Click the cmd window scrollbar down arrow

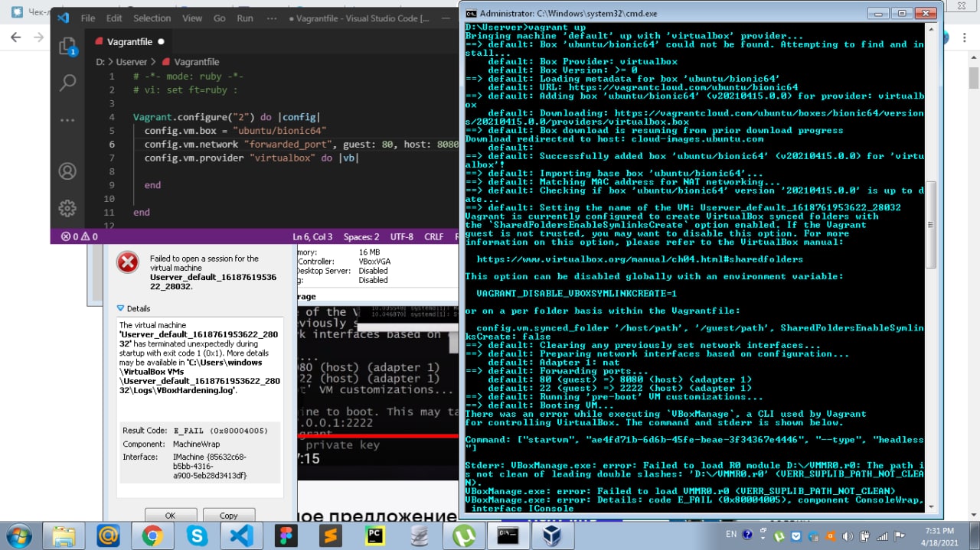(931, 506)
